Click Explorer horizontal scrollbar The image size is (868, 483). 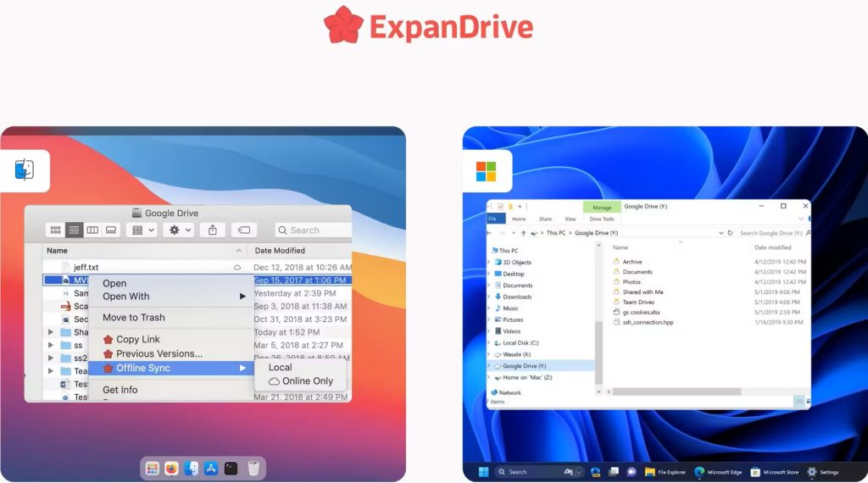point(676,391)
